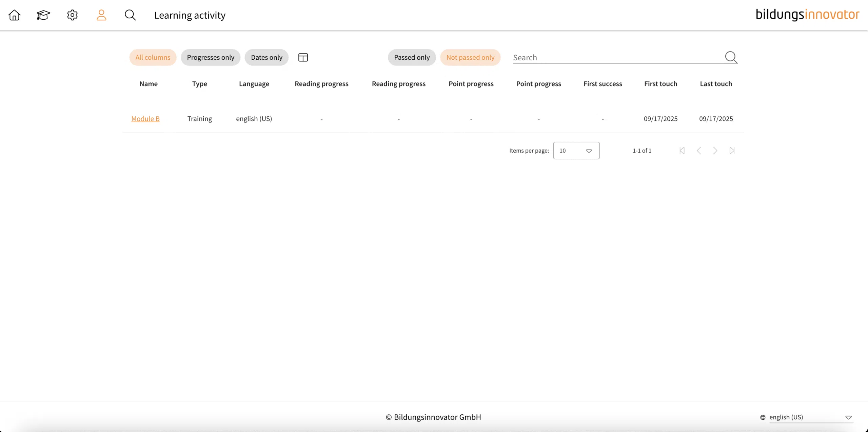Enable the Passed only filter
The height and width of the screenshot is (432, 868).
(x=412, y=57)
